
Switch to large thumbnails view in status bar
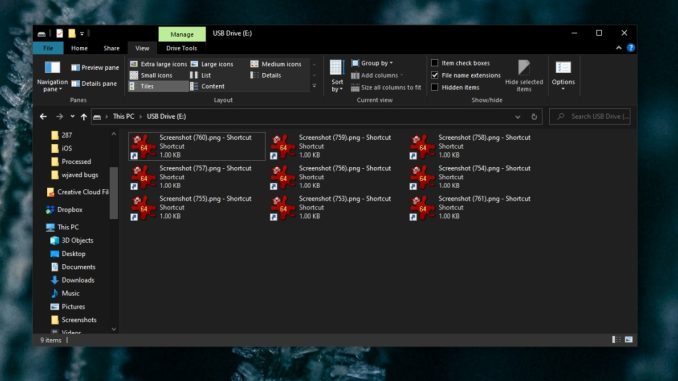(x=629, y=340)
